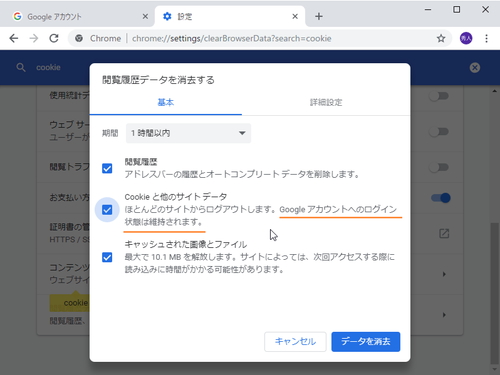Click the search magnifier icon in settings
The width and height of the screenshot is (500, 375).
(21, 68)
